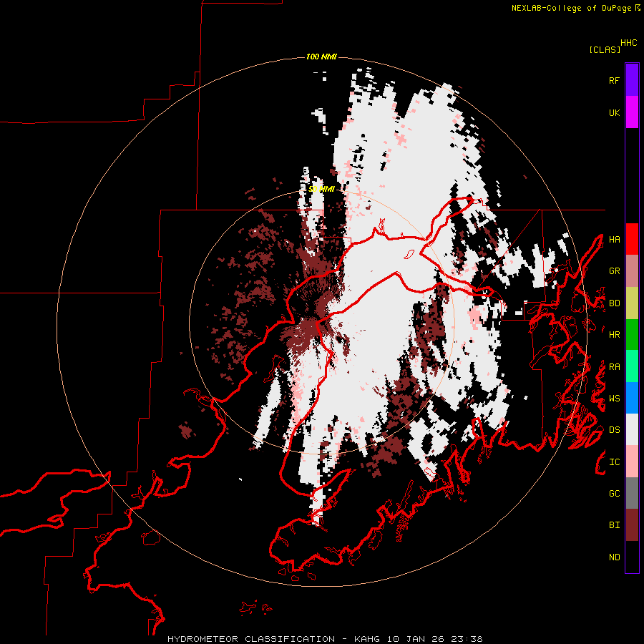Viewport: 644px width, 644px height.
Task: Click the GC legend label
Action: 614,494
